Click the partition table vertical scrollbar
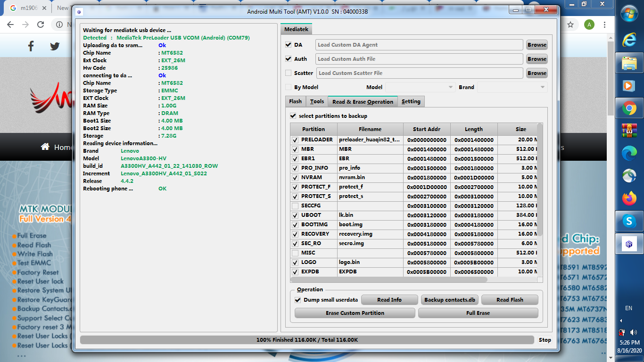Screen dimensions: 644x362 pos(540,179)
